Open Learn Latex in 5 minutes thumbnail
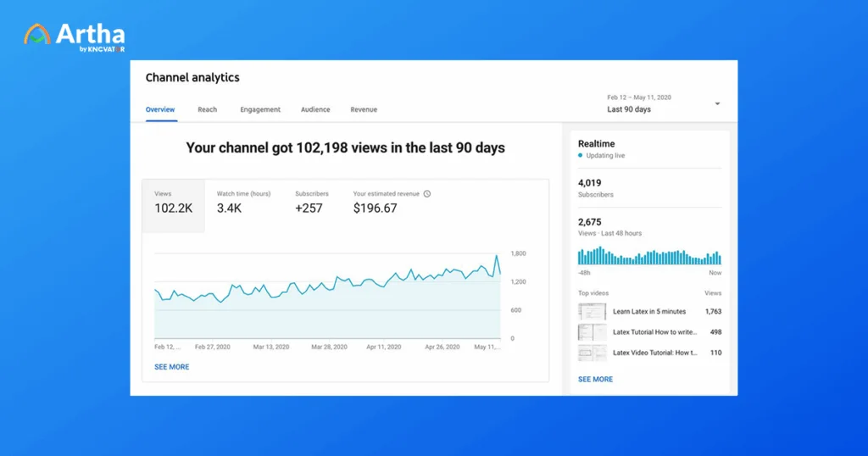 pyautogui.click(x=591, y=311)
